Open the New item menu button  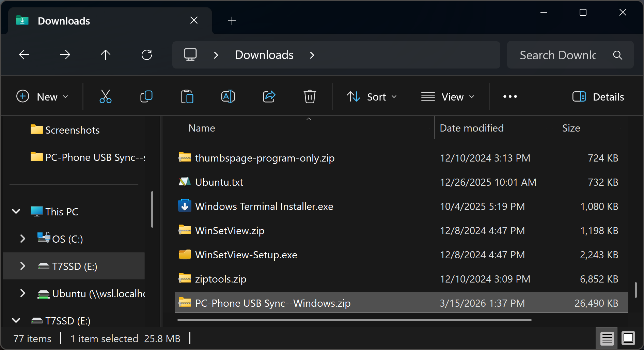(43, 97)
